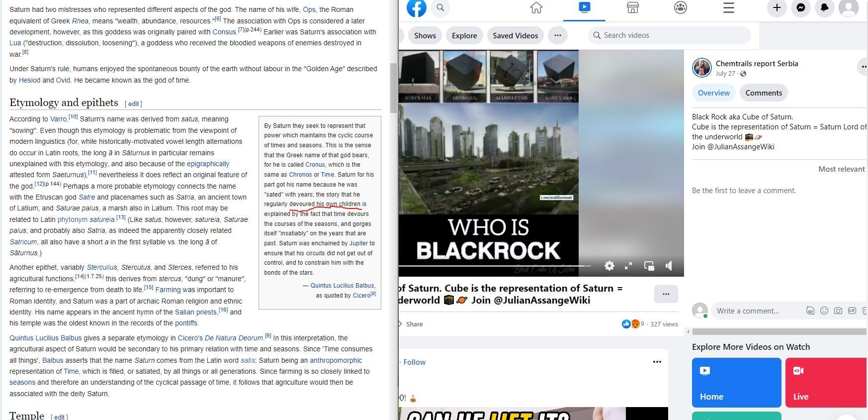Open the Hesiod link
Image resolution: width=868 pixels, height=420 pixels.
[29, 80]
